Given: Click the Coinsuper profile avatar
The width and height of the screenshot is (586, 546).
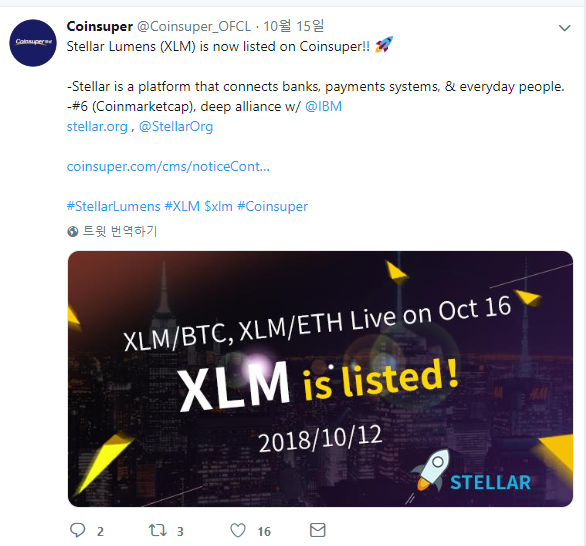Looking at the screenshot, I should click(x=33, y=43).
